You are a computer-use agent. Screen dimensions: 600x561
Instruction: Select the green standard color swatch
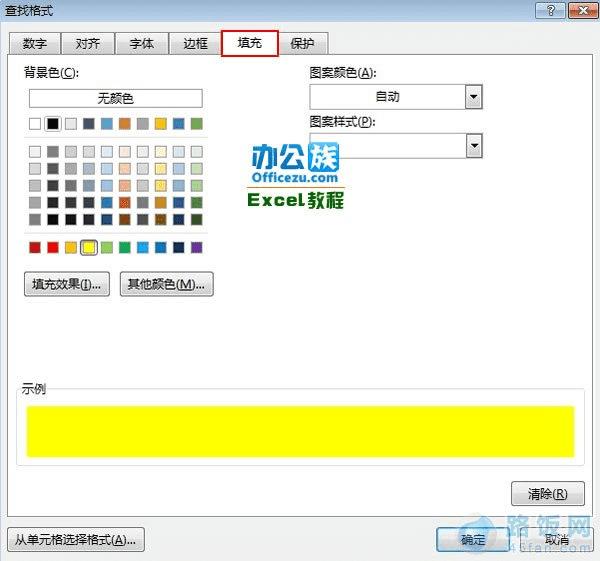tap(125, 248)
